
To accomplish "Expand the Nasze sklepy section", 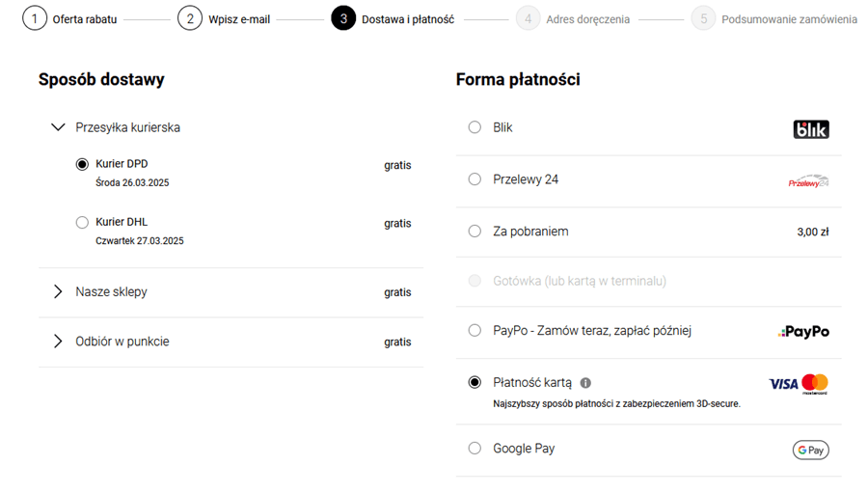I will [58, 291].
